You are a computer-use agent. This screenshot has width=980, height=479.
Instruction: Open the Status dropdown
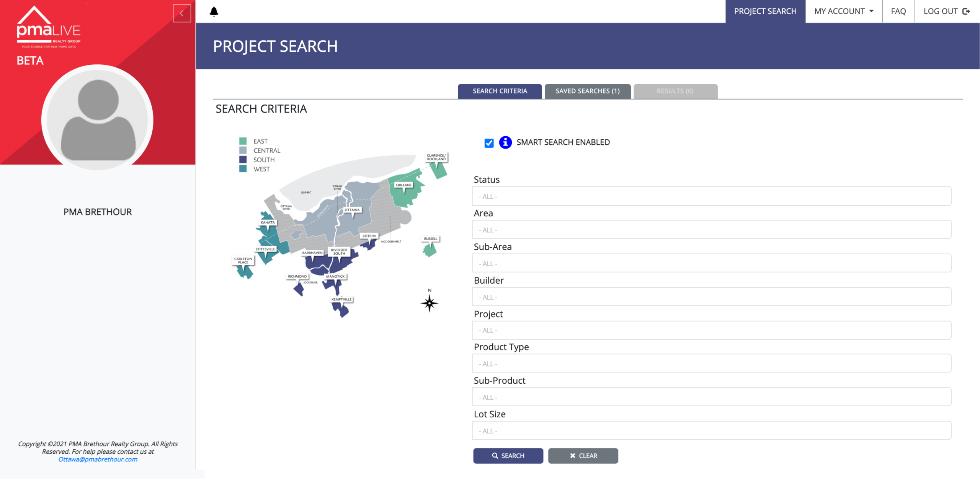point(711,196)
